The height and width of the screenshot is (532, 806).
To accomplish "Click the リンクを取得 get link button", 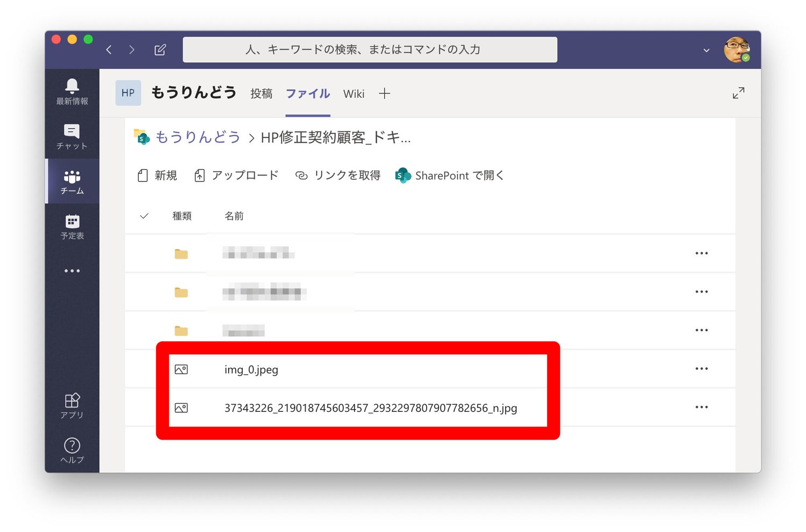I will (338, 176).
